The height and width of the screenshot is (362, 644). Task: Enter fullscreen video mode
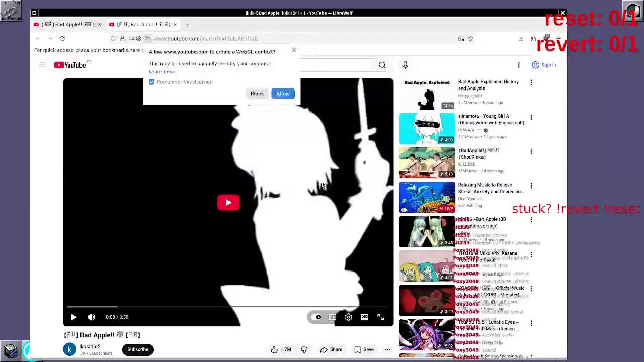click(x=380, y=317)
